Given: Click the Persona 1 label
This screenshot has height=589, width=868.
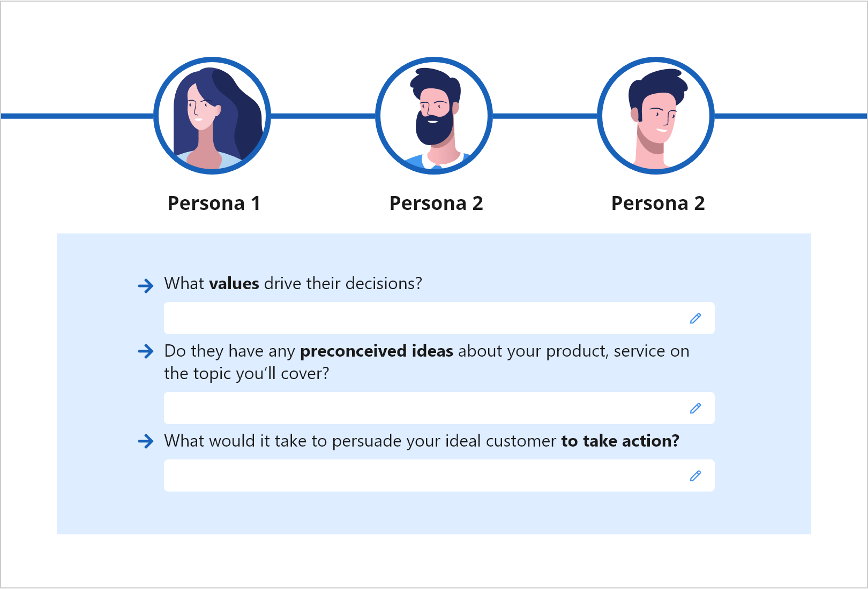Looking at the screenshot, I should point(214,203).
